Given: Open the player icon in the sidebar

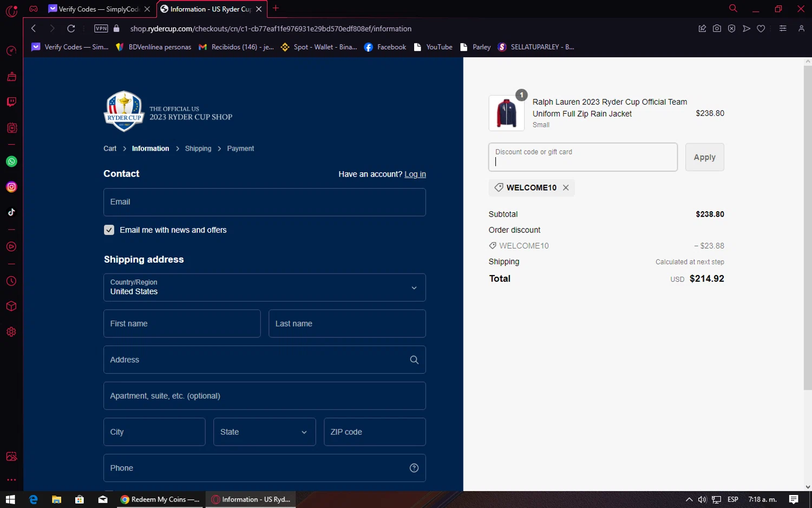Looking at the screenshot, I should point(11,246).
